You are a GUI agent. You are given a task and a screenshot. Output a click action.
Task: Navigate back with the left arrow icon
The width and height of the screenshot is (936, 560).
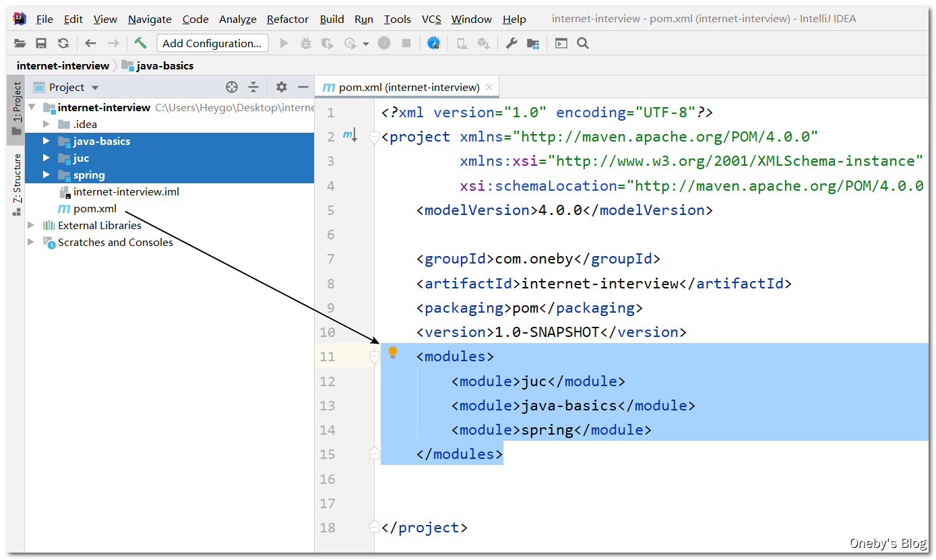click(x=91, y=44)
